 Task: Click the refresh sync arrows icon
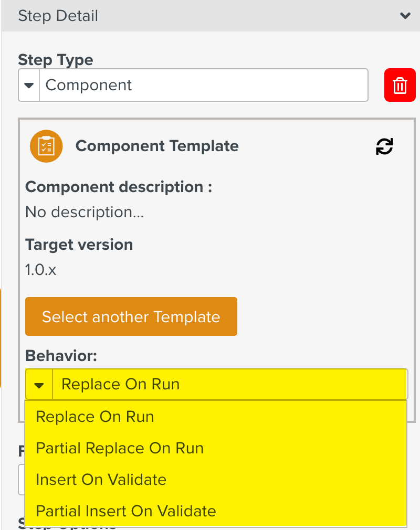(x=384, y=146)
